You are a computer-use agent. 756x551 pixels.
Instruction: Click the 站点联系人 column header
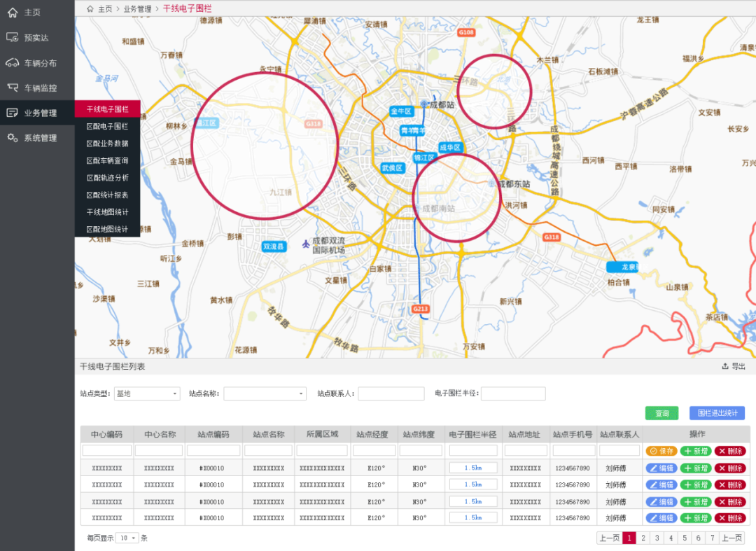click(x=619, y=434)
